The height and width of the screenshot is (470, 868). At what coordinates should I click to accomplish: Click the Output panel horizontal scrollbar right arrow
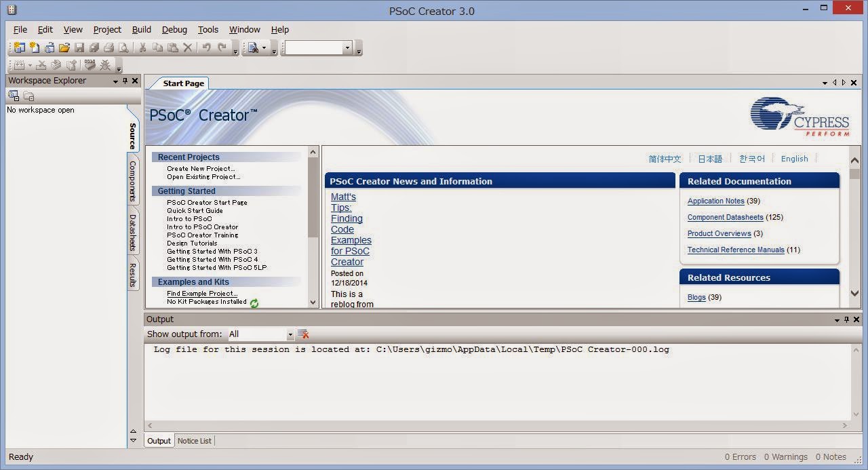845,426
